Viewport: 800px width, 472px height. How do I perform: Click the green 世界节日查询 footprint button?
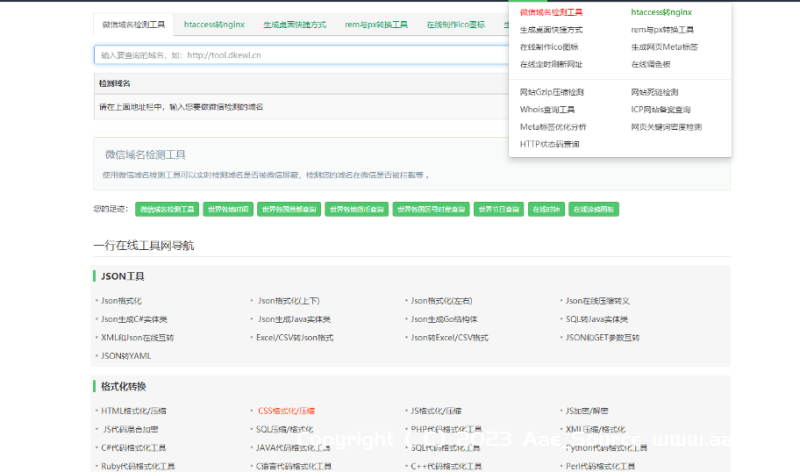tap(498, 209)
